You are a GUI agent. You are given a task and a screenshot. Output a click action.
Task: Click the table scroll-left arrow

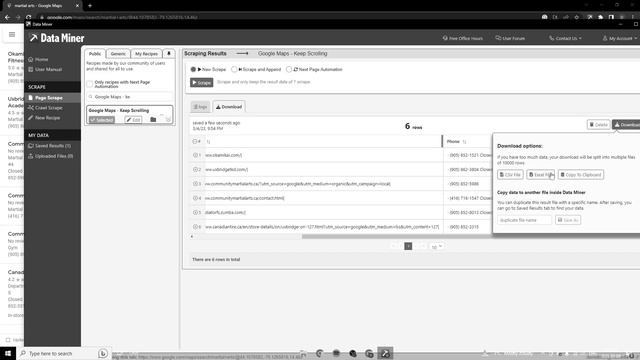pos(192,236)
